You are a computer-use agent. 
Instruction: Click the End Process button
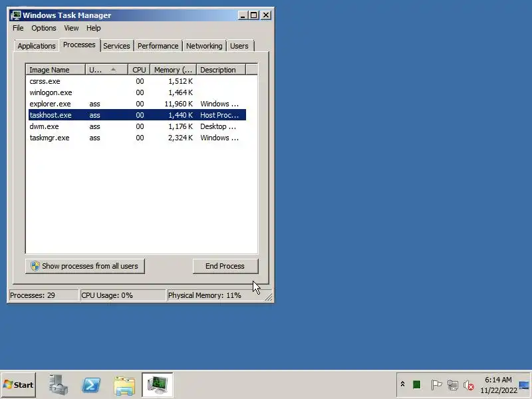225,266
